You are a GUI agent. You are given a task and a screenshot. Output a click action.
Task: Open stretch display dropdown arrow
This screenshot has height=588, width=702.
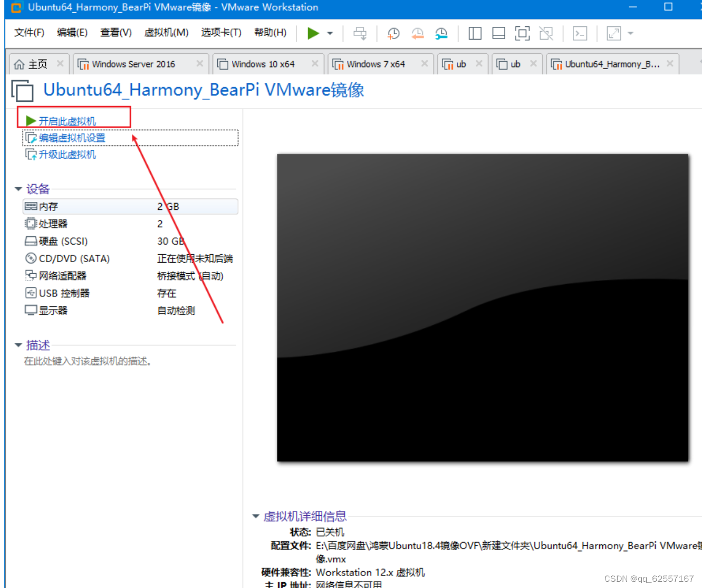click(x=630, y=33)
